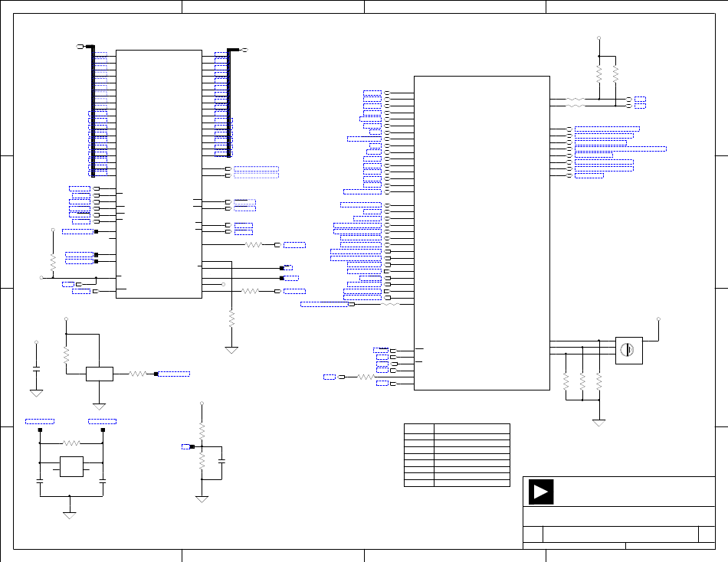This screenshot has width=728, height=562.
Task: Click the empty two-column table
Action: (x=457, y=456)
